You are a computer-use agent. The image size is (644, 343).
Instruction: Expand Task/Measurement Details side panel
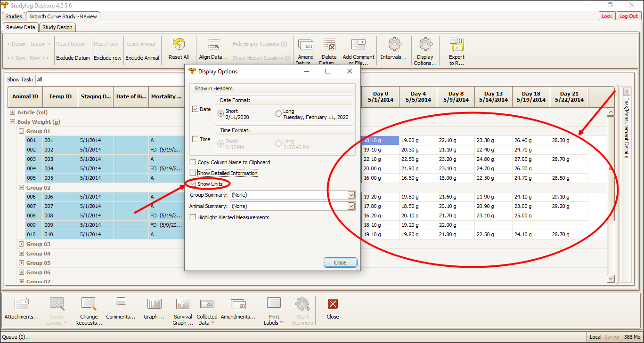[x=627, y=92]
